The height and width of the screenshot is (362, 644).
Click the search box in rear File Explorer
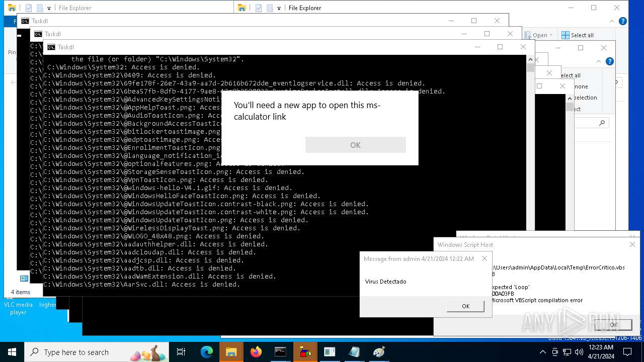tap(592, 123)
